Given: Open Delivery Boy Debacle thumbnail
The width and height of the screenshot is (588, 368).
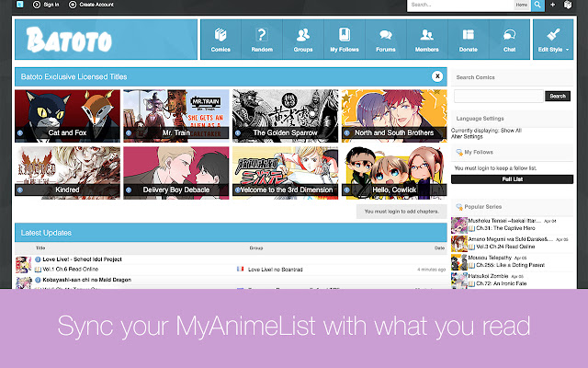Looking at the screenshot, I should [x=176, y=173].
